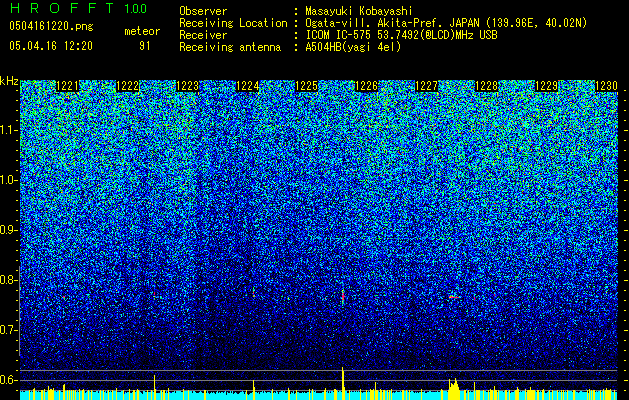Click the 1226 time marker
This screenshot has width=629, height=400.
coord(367,86)
